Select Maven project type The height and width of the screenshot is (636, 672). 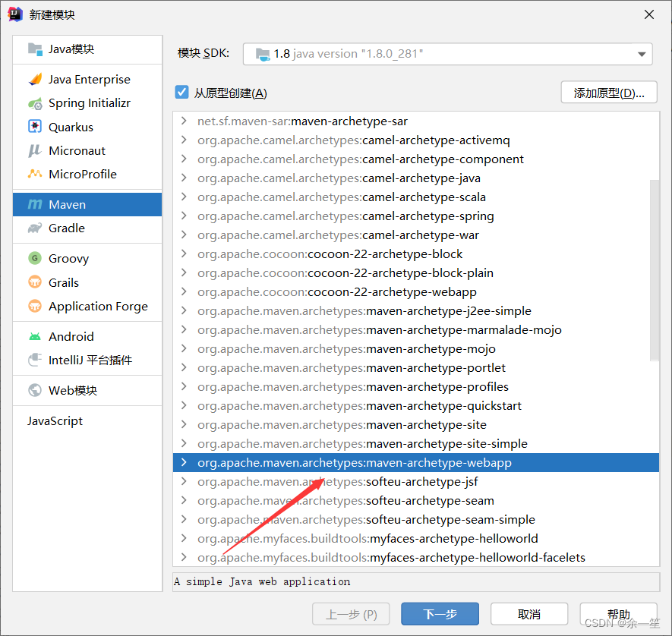point(87,204)
